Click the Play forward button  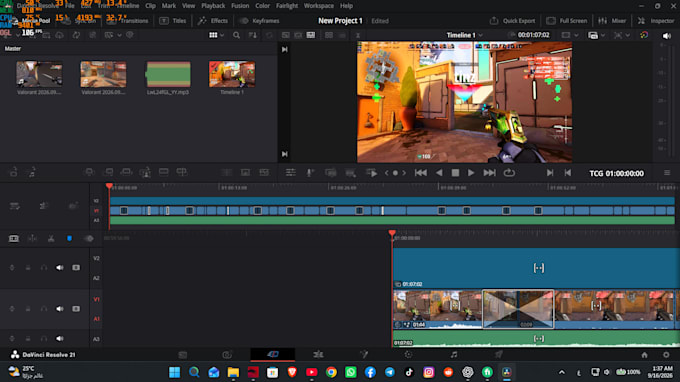[471, 173]
